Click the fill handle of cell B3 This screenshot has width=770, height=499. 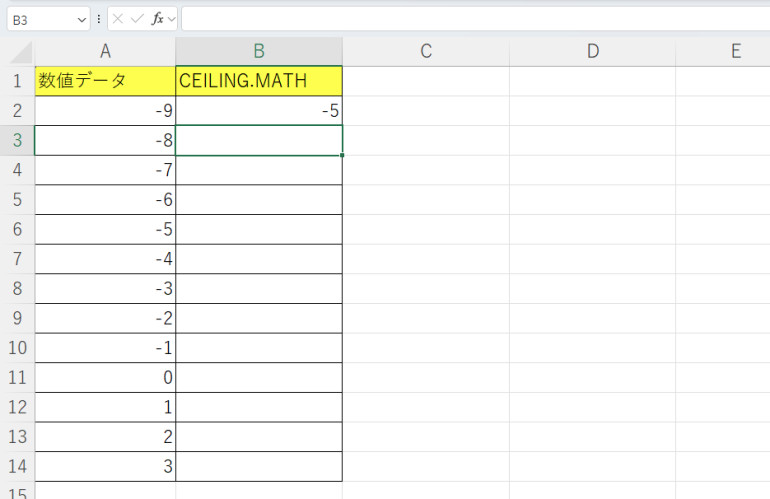[342, 155]
